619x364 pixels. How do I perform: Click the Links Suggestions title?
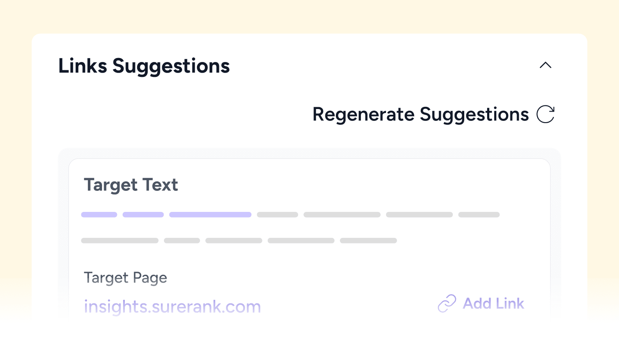(x=144, y=66)
